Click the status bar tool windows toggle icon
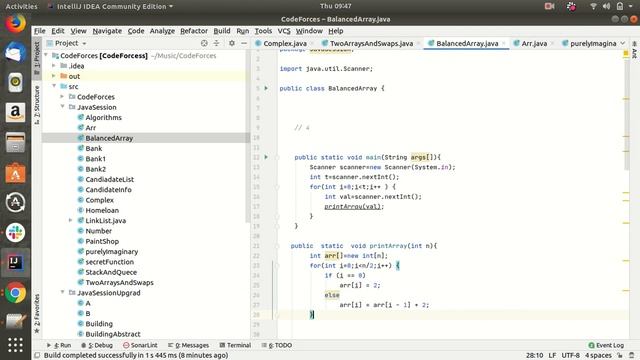Screen dimensions: 640x360 click(x=37, y=355)
